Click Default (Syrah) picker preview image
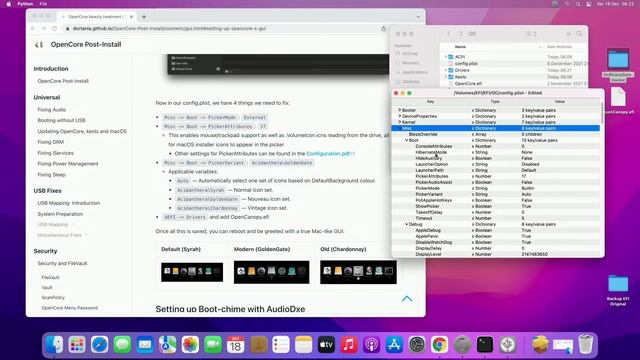This screenshot has height=360, width=640. [192, 272]
